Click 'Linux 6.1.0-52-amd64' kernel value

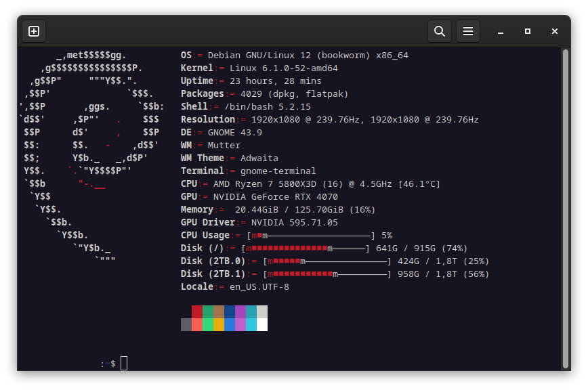coord(284,68)
